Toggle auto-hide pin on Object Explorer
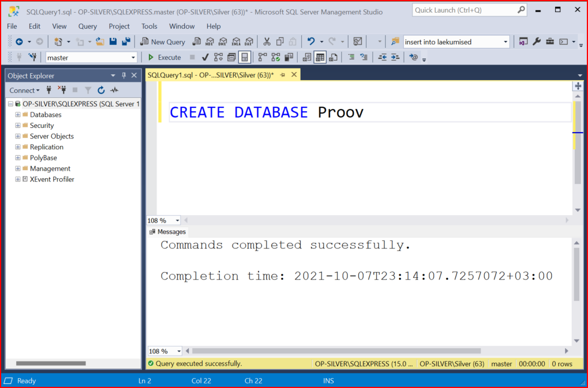This screenshot has height=388, width=588. [123, 76]
